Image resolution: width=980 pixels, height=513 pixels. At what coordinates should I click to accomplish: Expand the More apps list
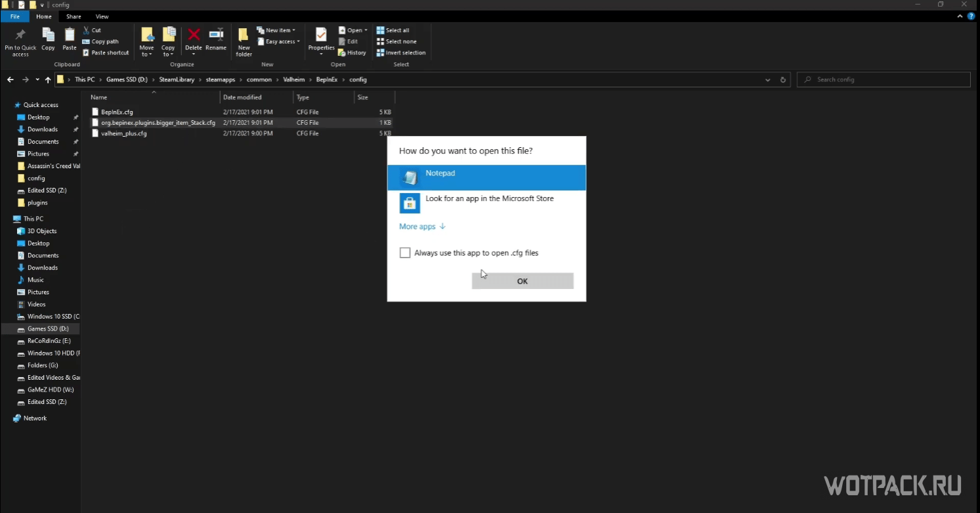click(x=422, y=227)
